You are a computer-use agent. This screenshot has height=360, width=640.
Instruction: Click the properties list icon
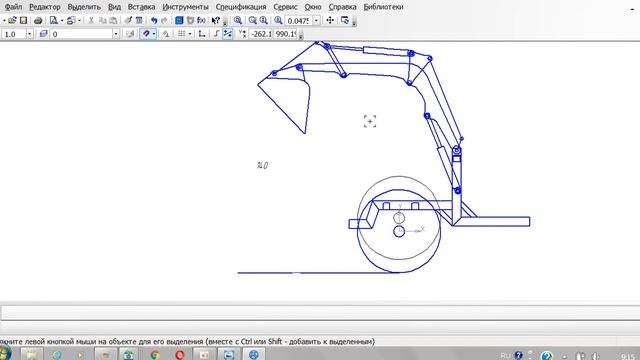click(139, 20)
